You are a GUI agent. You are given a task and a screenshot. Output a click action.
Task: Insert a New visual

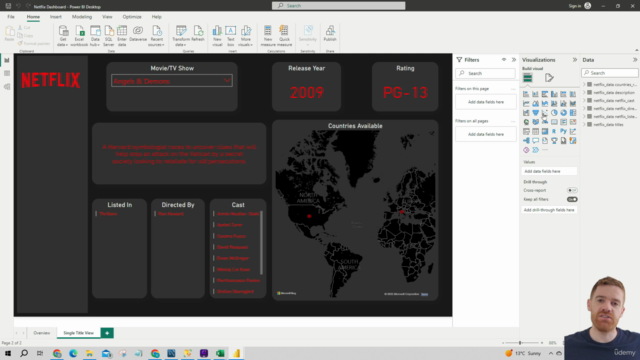coord(217,36)
